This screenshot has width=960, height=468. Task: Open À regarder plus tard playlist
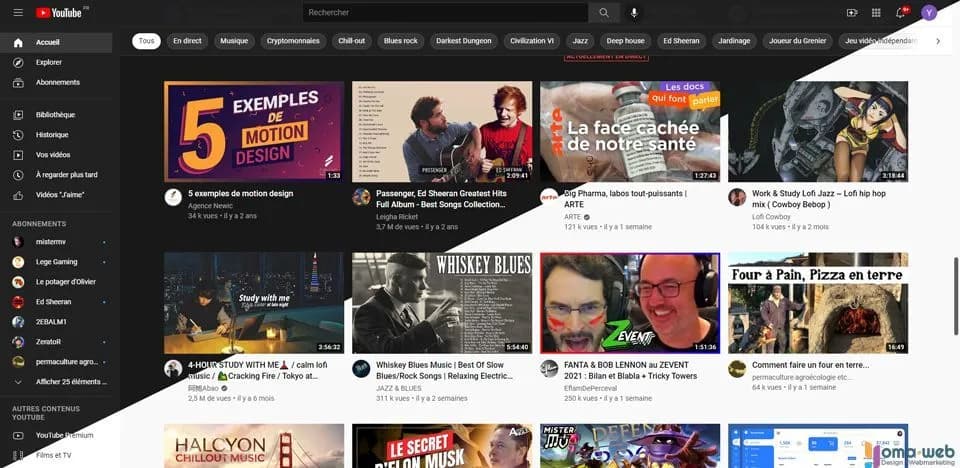56,175
